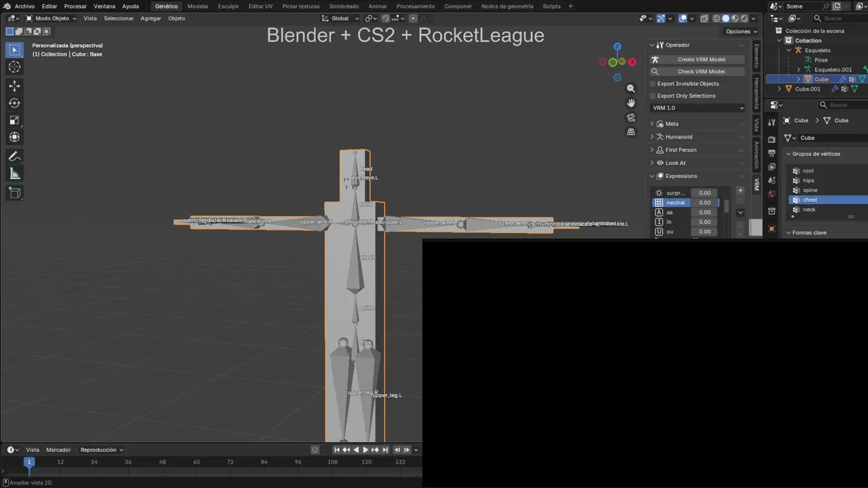Click the Z axis gizmo circle
This screenshot has width=868, height=488.
(617, 47)
